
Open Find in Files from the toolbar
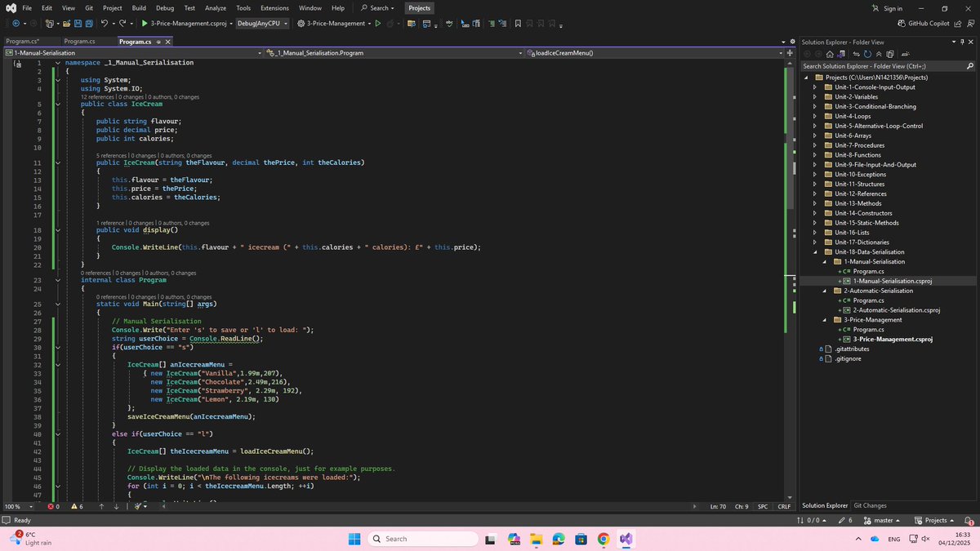[411, 23]
